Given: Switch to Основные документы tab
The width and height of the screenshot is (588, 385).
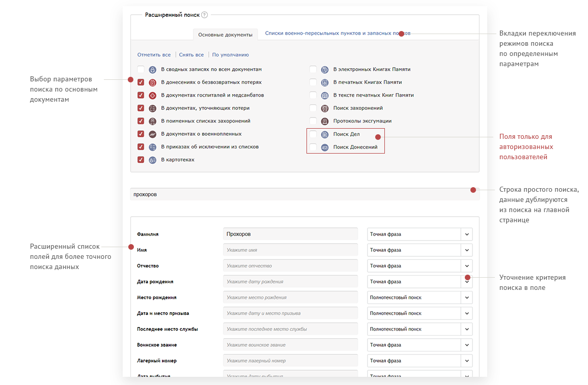Looking at the screenshot, I should tap(226, 35).
